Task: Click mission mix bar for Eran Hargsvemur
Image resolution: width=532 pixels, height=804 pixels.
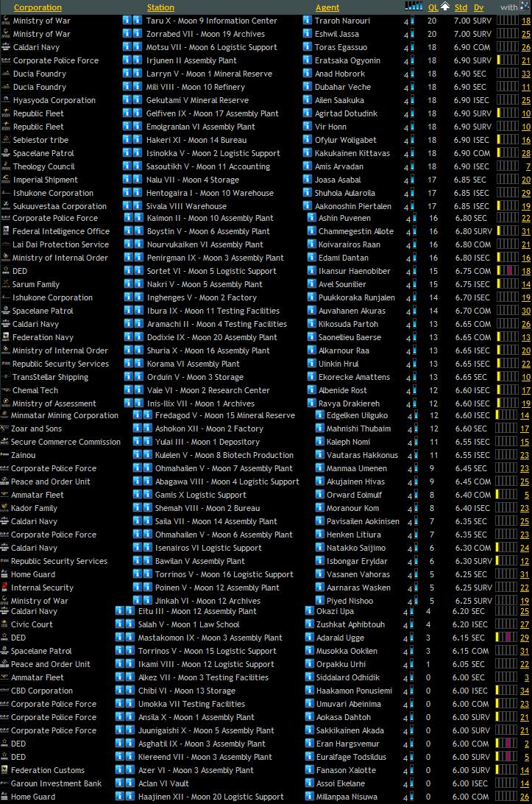Action: (507, 744)
